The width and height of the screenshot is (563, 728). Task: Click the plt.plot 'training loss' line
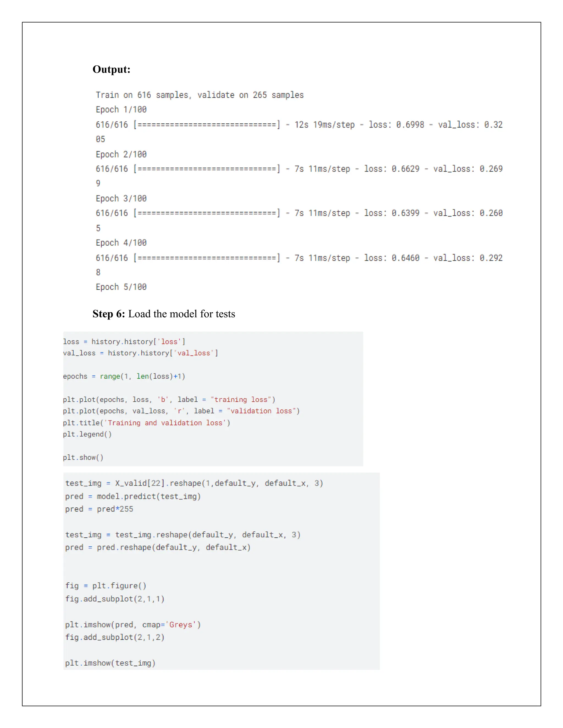[x=169, y=400]
